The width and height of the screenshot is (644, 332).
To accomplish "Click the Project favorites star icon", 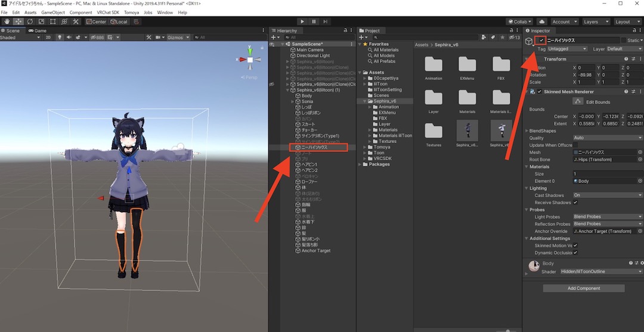I will pyautogui.click(x=502, y=38).
